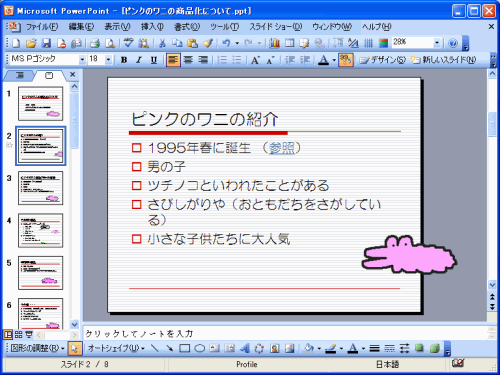
Task: Click the Paste clipboard icon
Action: pyautogui.click(x=192, y=43)
